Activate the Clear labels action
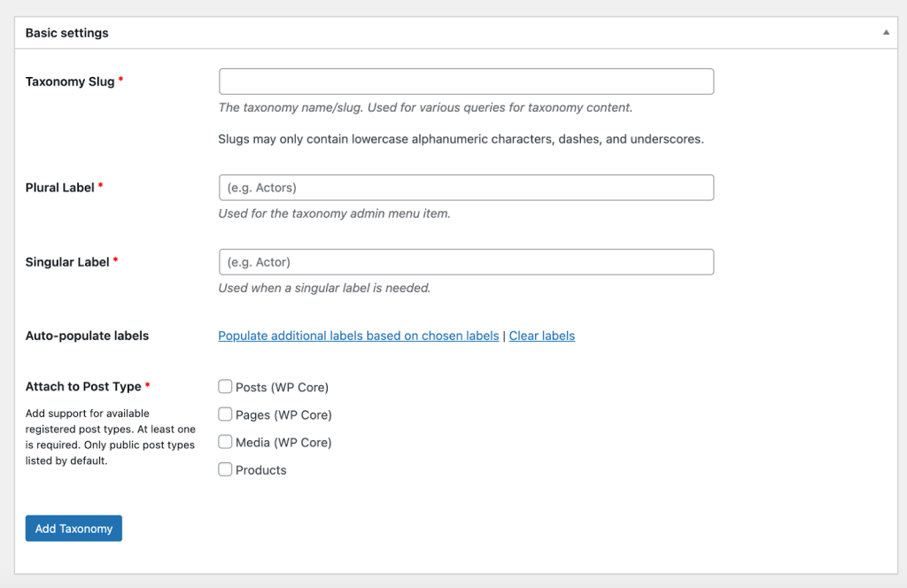 click(541, 336)
